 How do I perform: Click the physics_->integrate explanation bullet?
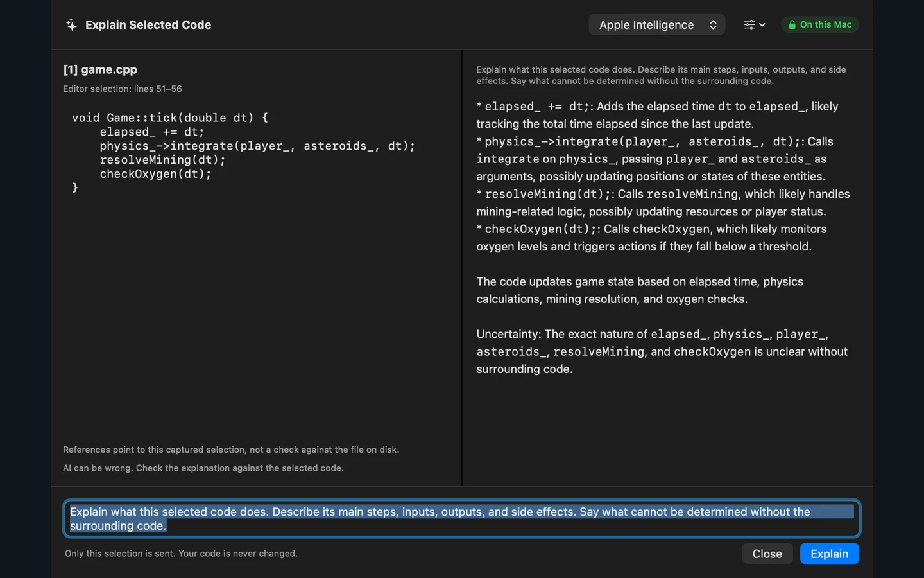654,159
